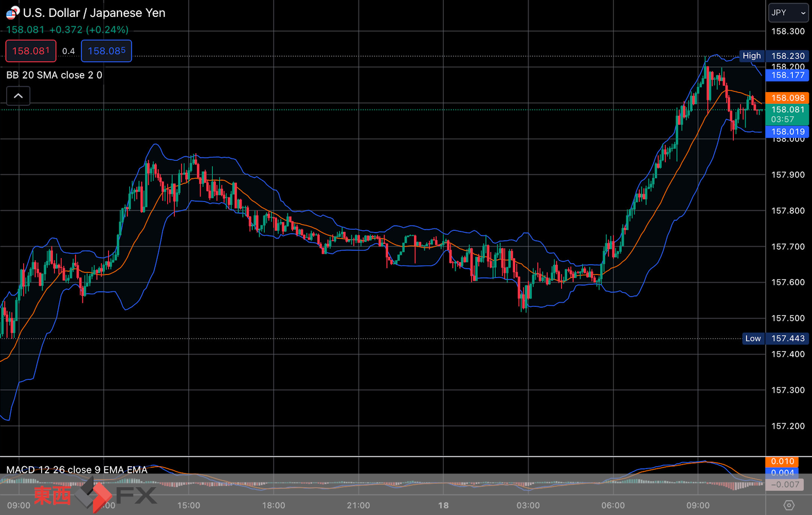
Task: Click the U.S. Dollar / Japanese Yen title
Action: click(94, 13)
